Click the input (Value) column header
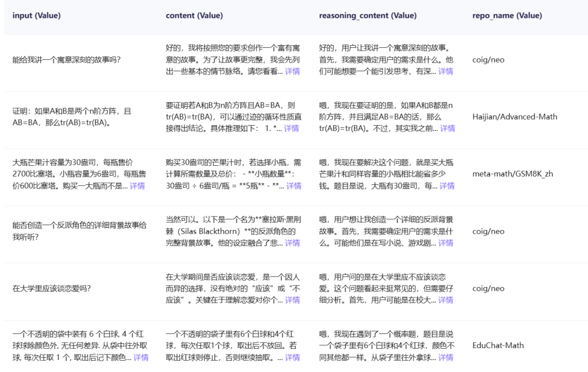This screenshot has height=372, width=588. (x=36, y=15)
